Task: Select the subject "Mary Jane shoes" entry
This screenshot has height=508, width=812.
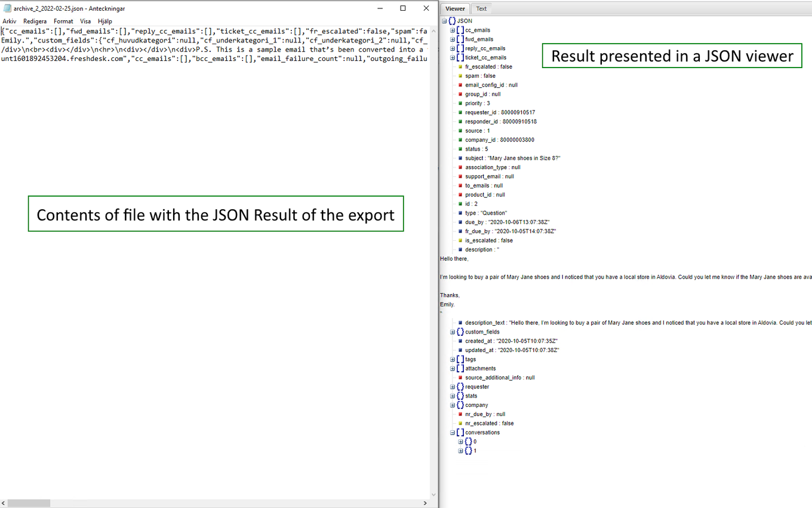Action: tap(512, 158)
